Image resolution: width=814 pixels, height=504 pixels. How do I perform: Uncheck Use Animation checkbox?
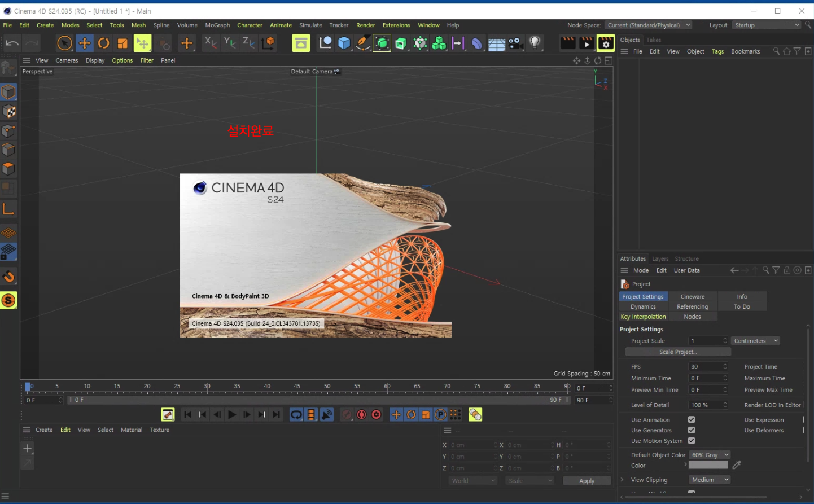[692, 420]
